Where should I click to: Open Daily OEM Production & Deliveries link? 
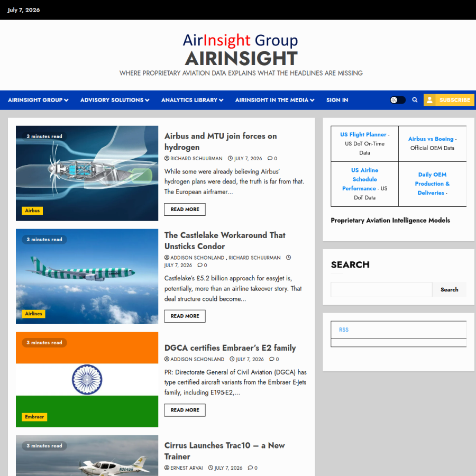click(432, 184)
